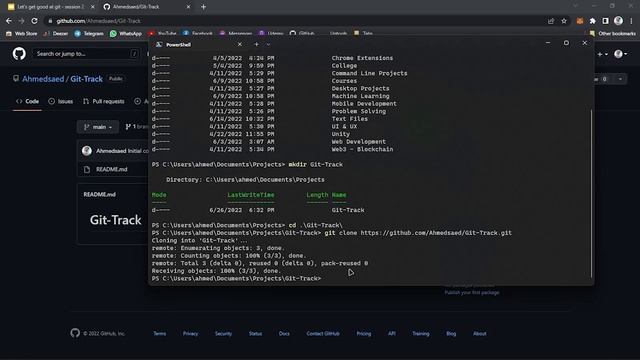
Task: Open a new Chrome tab
Action: [203, 7]
